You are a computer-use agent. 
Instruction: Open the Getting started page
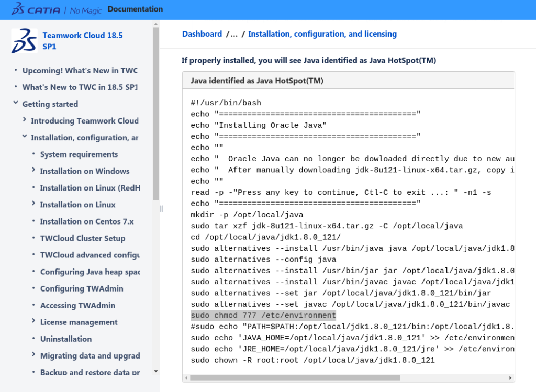(x=50, y=104)
